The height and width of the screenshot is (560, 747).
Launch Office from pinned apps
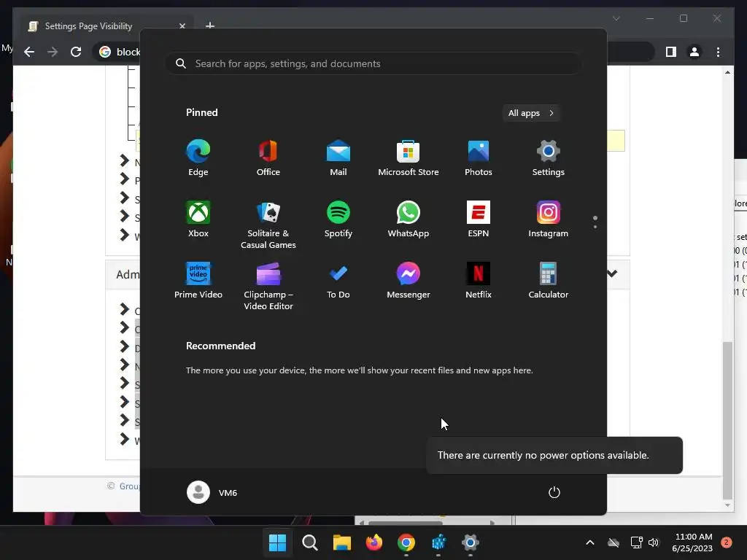click(268, 158)
